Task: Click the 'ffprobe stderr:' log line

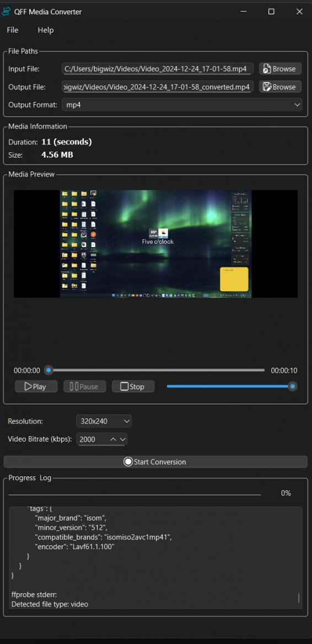Action: [x=33, y=594]
